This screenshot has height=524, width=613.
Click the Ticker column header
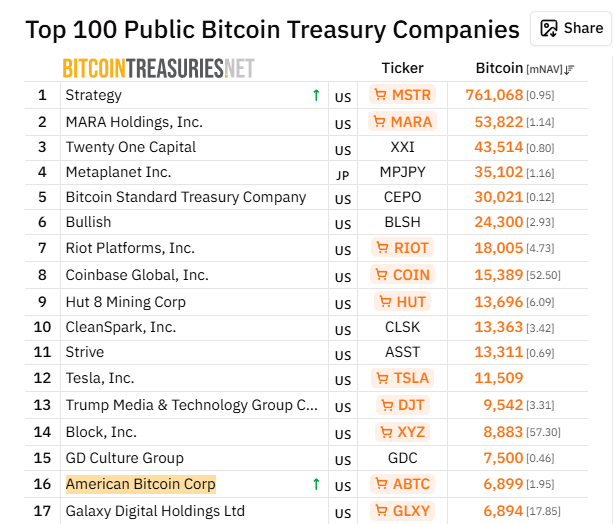[403, 68]
